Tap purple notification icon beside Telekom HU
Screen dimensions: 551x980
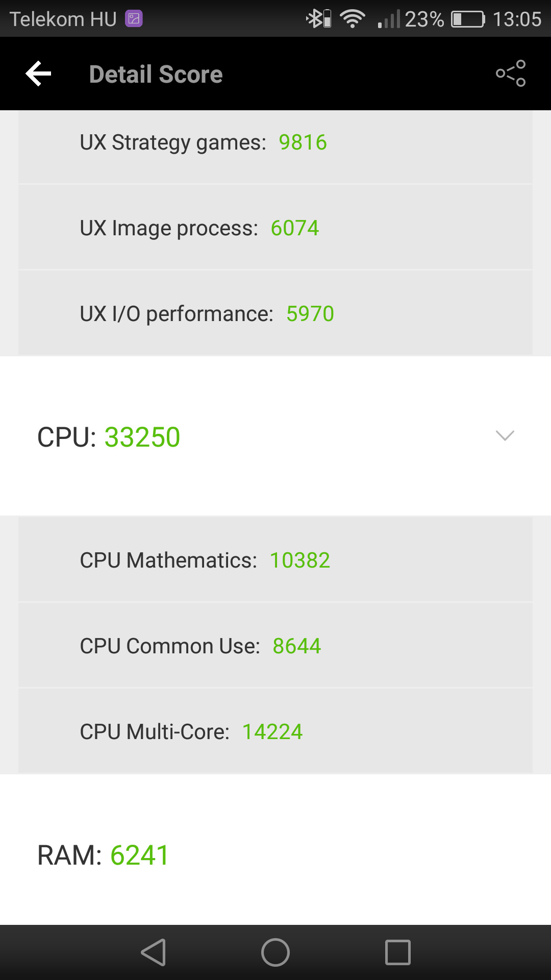pos(134,19)
